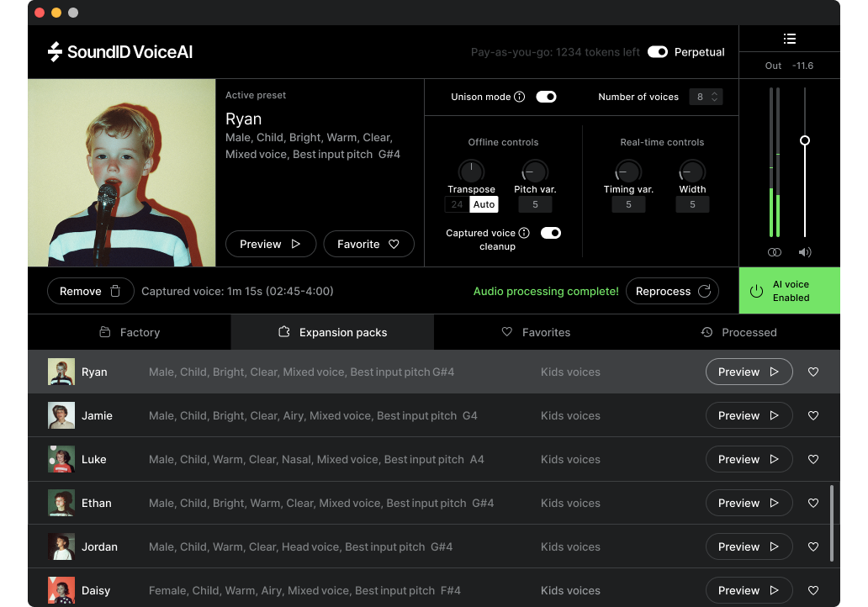Disable AI voice with the green power button
This screenshot has width=868, height=607.
[790, 291]
